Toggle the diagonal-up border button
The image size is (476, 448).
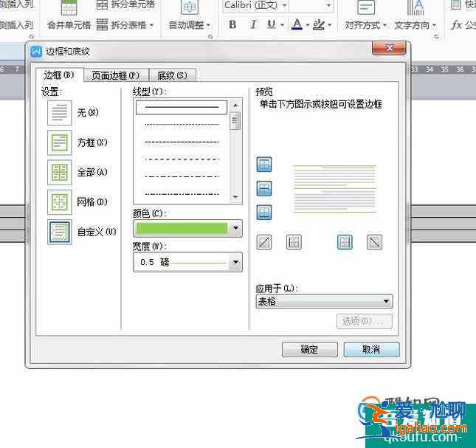[x=264, y=242]
